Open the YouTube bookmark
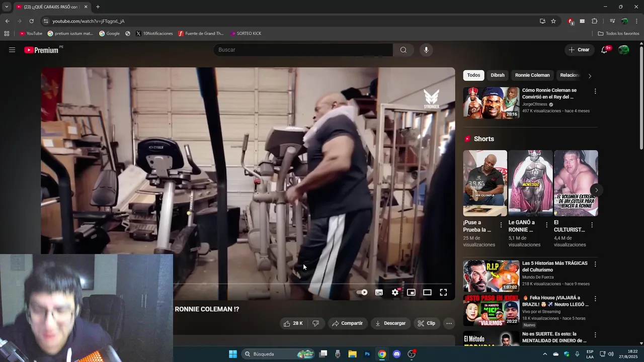 [x=31, y=34]
